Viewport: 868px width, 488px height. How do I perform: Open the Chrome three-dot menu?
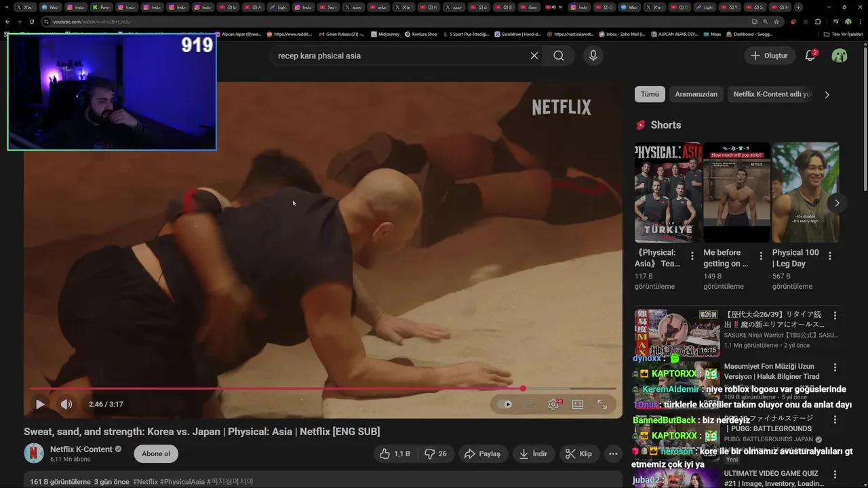(x=861, y=22)
